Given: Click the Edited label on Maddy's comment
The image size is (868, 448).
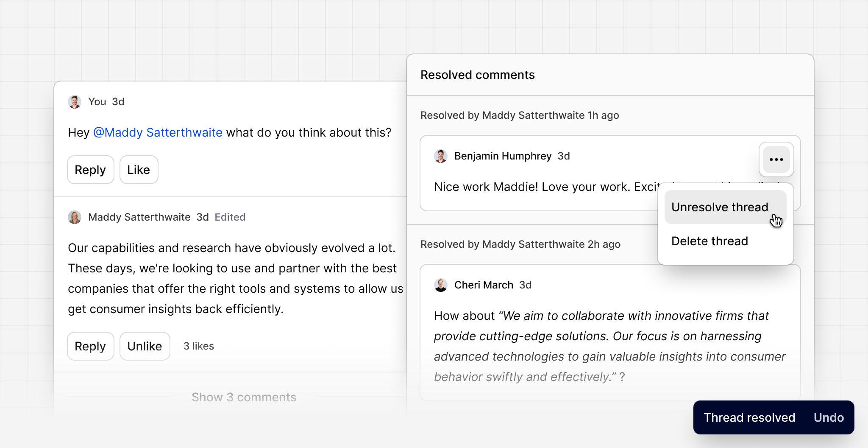Looking at the screenshot, I should point(230,217).
